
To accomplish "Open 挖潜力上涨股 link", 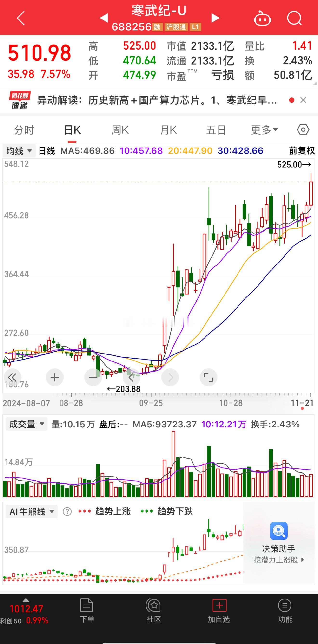I will coord(279,560).
